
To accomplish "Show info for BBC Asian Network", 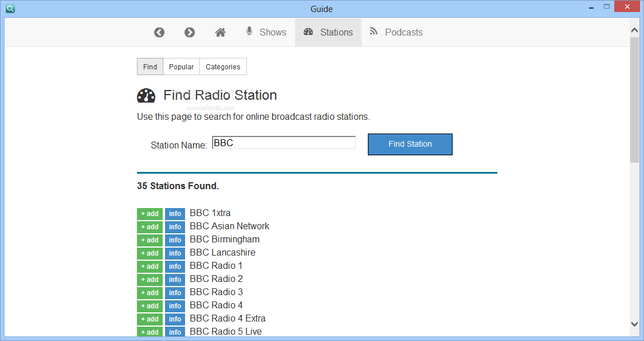I will tap(175, 227).
